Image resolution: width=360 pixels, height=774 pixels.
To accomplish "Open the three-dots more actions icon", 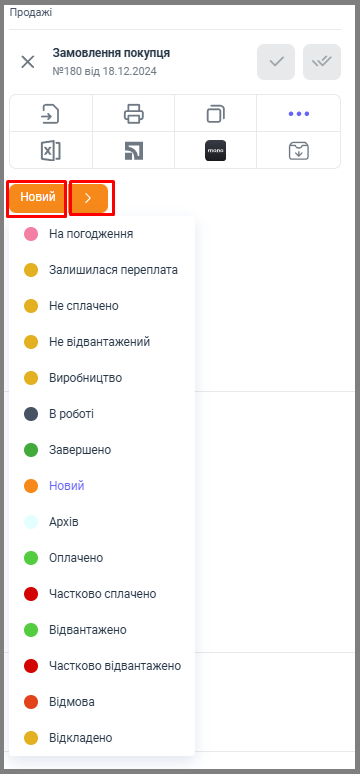I will click(299, 114).
